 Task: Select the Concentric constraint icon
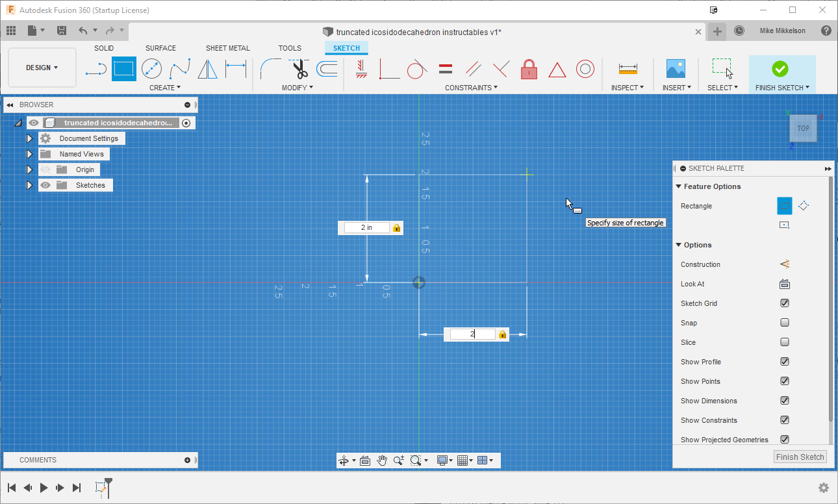coord(585,68)
